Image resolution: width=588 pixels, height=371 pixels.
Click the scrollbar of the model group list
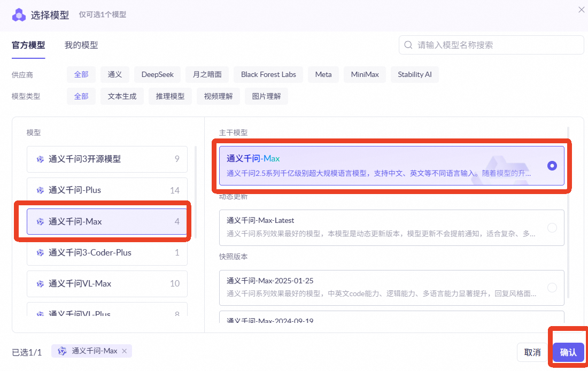(x=196, y=192)
